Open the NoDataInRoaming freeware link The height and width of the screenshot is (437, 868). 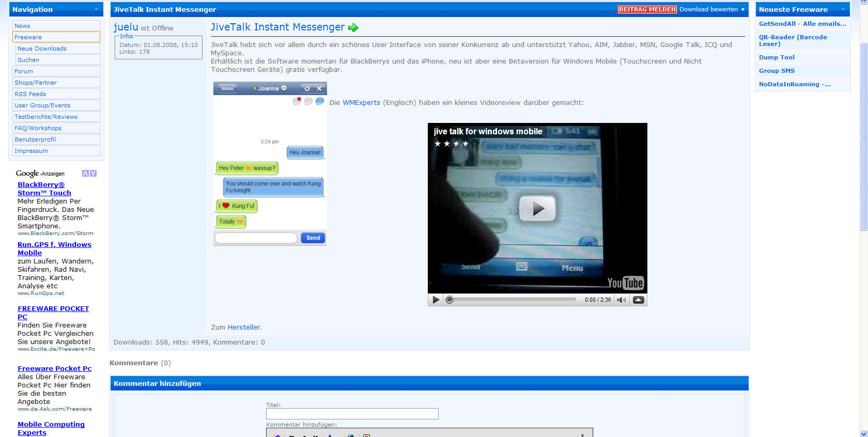click(795, 84)
